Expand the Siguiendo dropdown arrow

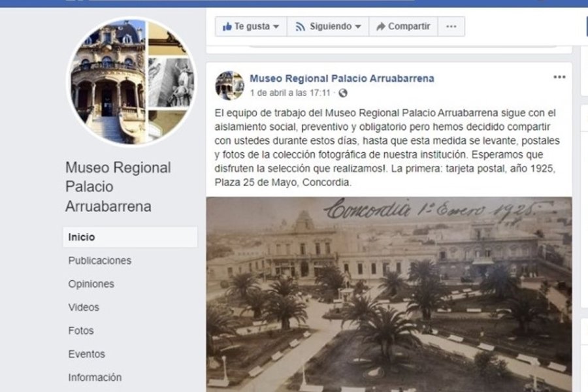(x=358, y=27)
